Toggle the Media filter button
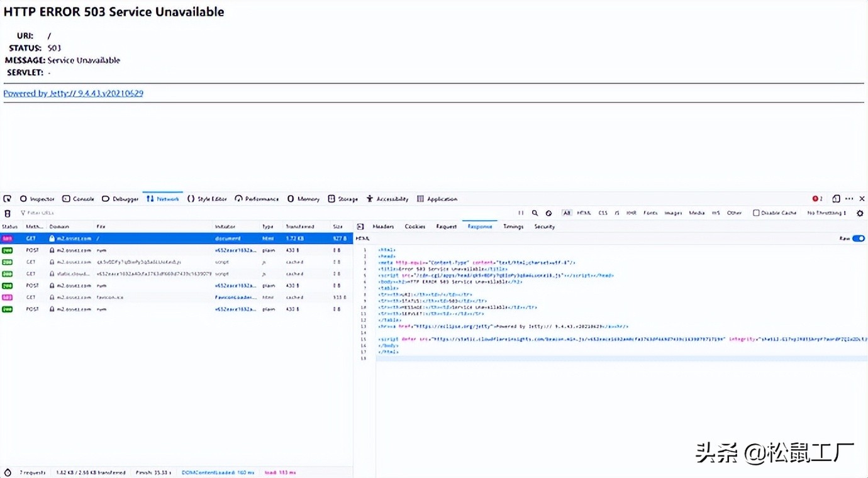This screenshot has width=868, height=478. 696,213
